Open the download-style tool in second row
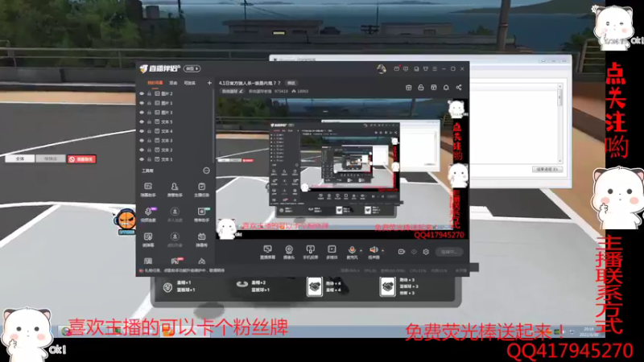Screen dimensions: 644x362 click(x=175, y=215)
